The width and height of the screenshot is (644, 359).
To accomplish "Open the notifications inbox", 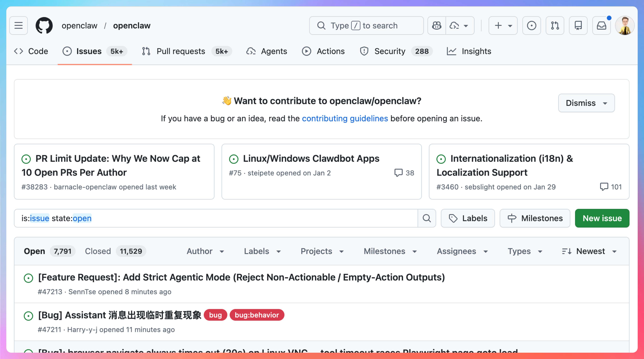I will pyautogui.click(x=601, y=26).
